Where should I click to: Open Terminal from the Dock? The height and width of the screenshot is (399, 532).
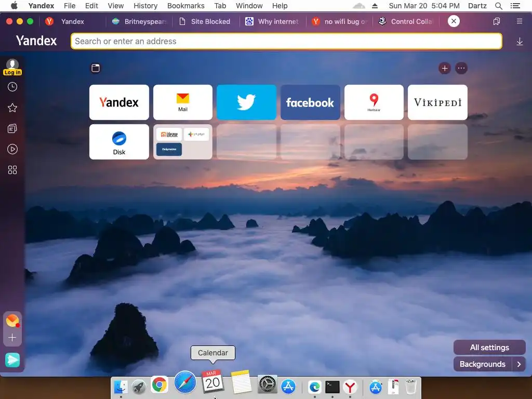click(x=332, y=387)
